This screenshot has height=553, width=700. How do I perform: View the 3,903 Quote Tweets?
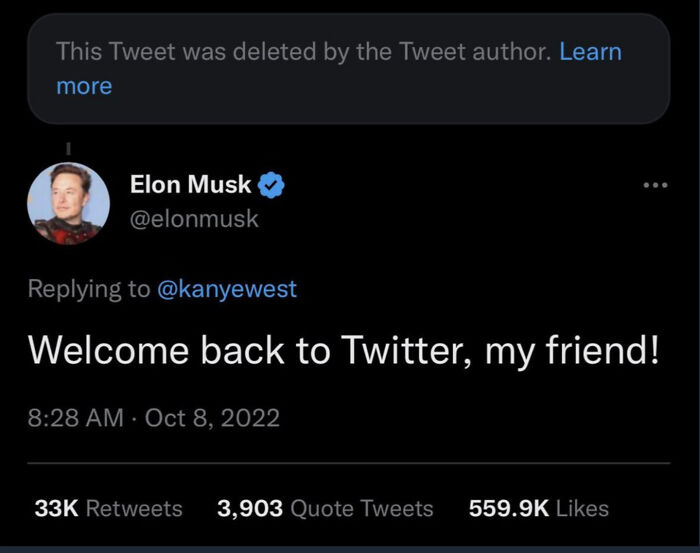coord(325,508)
